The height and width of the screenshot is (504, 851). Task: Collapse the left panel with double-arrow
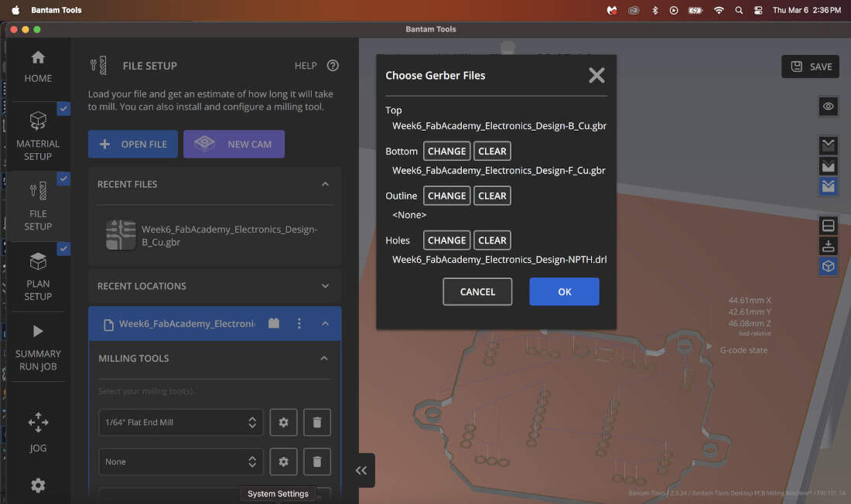pyautogui.click(x=361, y=470)
